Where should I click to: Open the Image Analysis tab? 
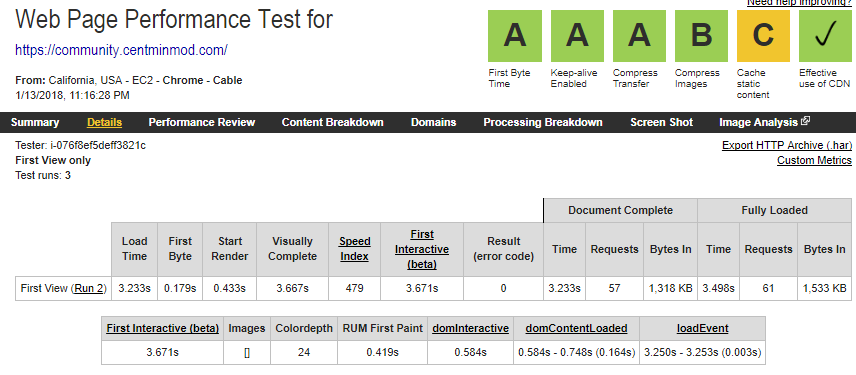759,122
